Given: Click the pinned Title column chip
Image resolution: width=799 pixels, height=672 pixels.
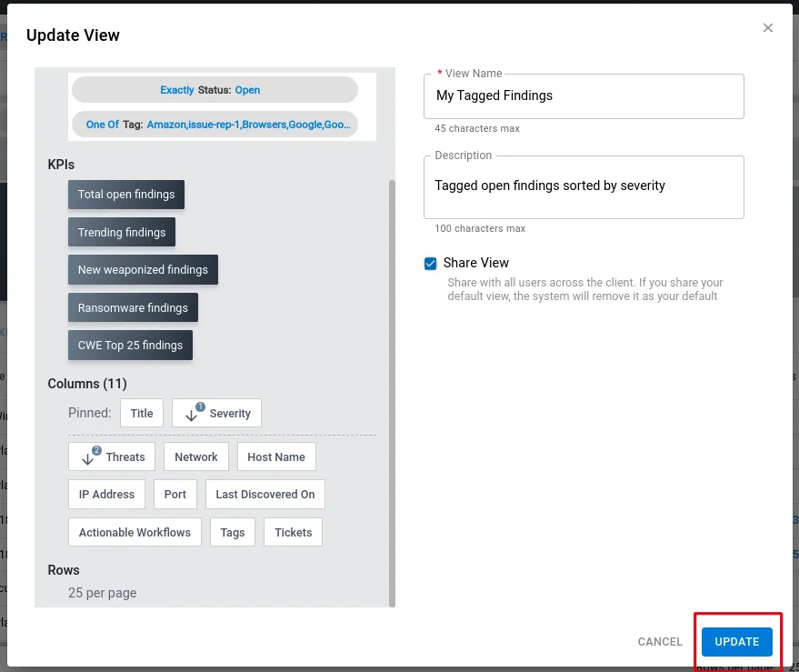Looking at the screenshot, I should pos(142,413).
